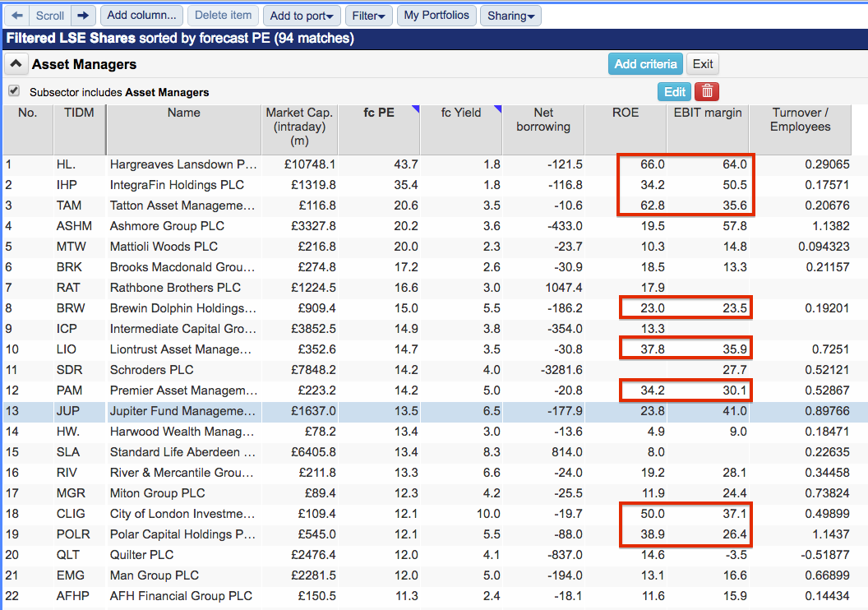Collapse the Asset Managers filter panel

pos(16,64)
